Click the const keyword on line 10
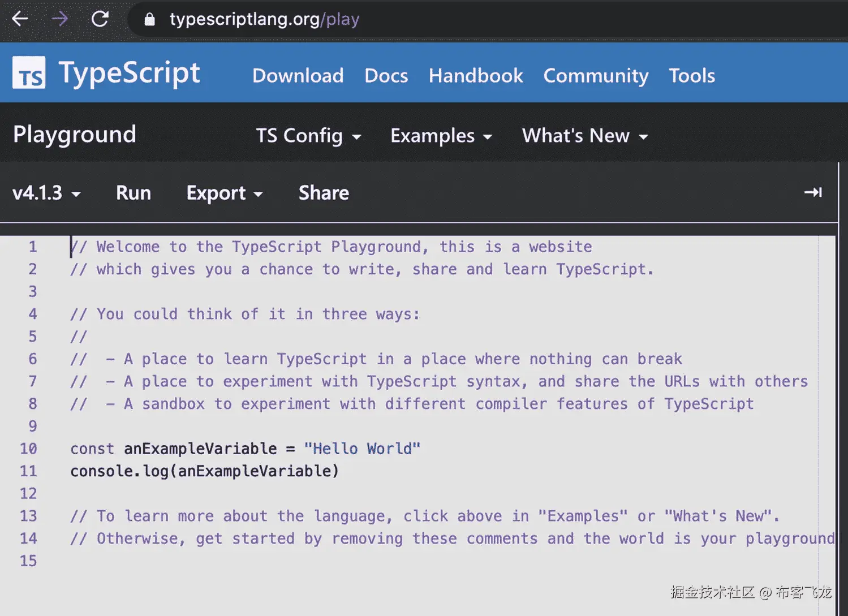This screenshot has width=848, height=616. tap(92, 449)
